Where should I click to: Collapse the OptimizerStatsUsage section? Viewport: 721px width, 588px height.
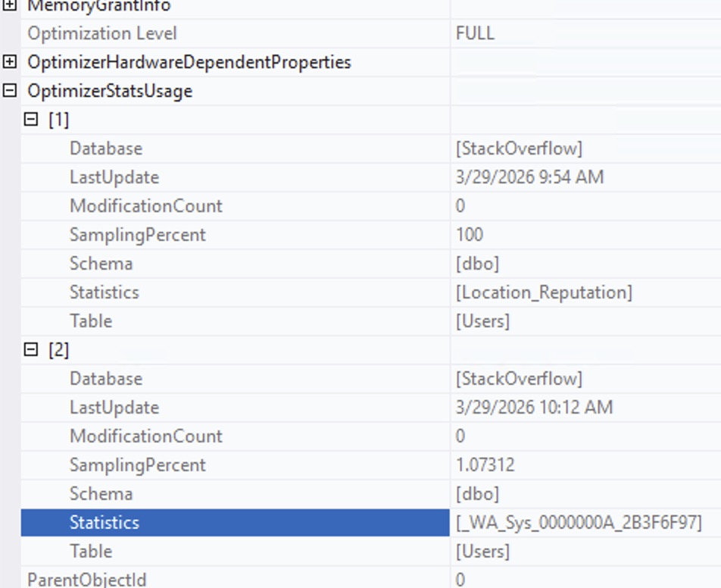[10, 91]
